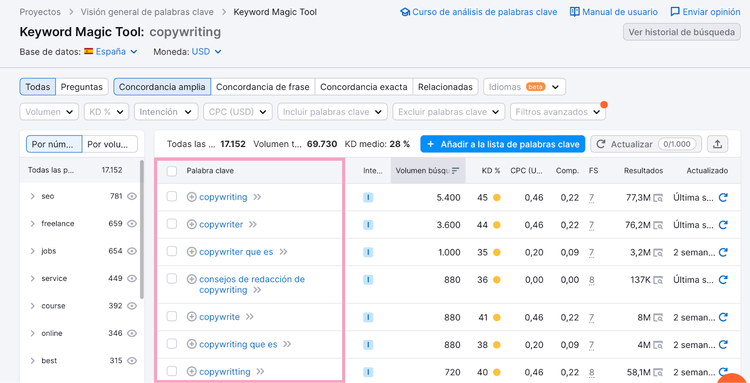Open the Intención filter dropdown
Viewport: 750px width, 383px height.
click(x=166, y=112)
